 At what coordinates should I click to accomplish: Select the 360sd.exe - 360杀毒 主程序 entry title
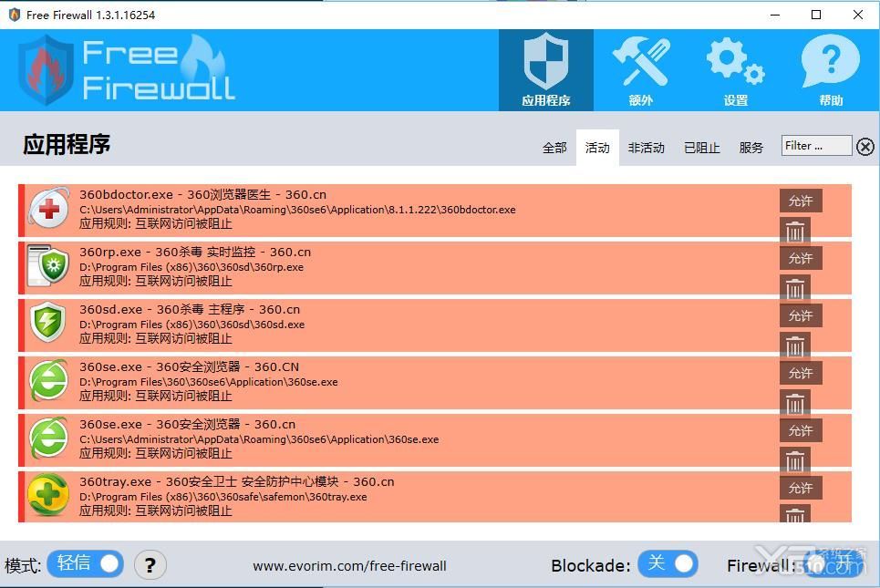[190, 310]
